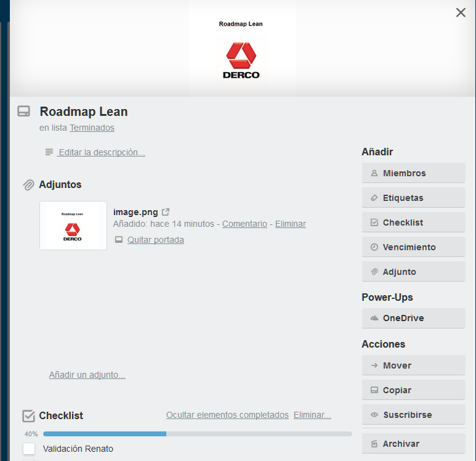Edit the Roadmap Lean card title

pos(84,112)
